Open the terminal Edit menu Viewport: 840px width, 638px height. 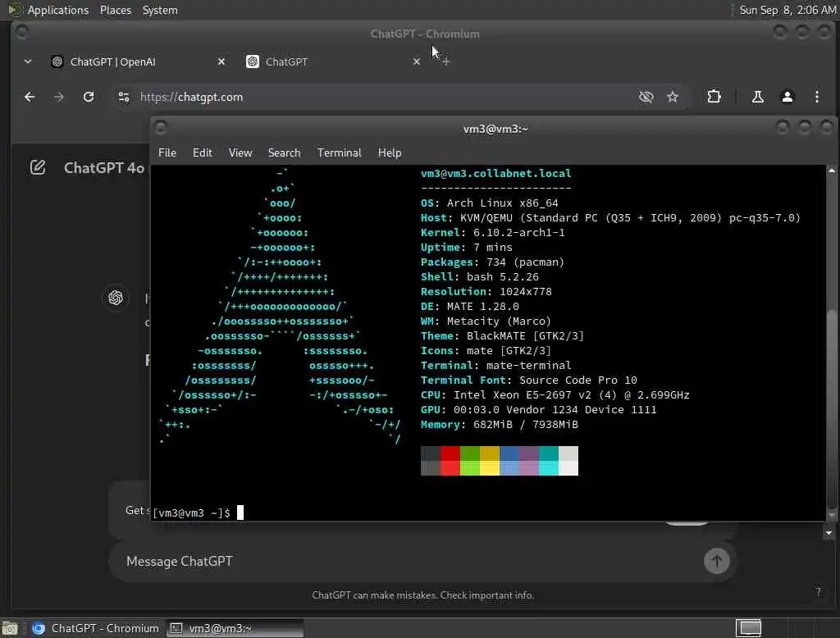(202, 153)
